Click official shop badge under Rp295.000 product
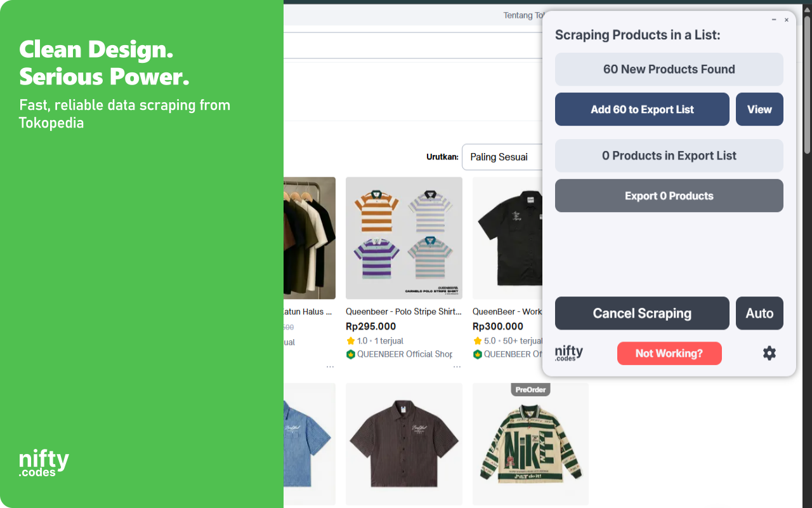Screen dimensions: 812x508 click(350, 354)
